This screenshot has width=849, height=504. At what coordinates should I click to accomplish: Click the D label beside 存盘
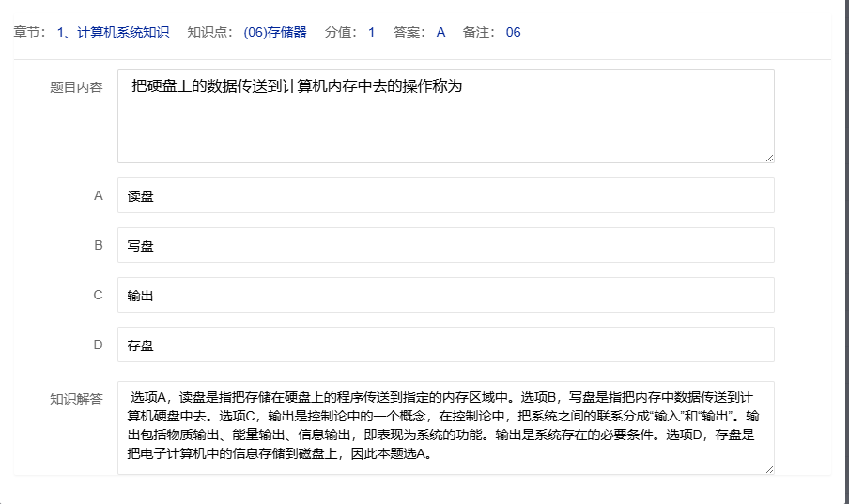click(98, 344)
